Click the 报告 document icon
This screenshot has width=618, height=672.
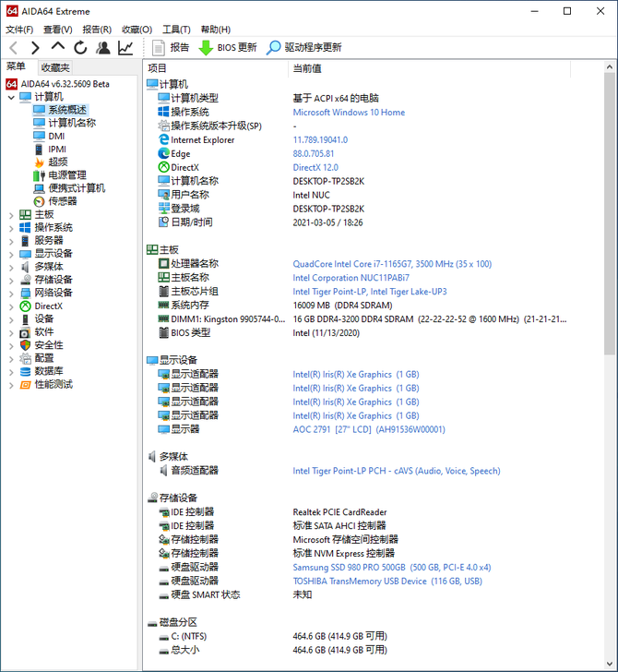(x=159, y=47)
